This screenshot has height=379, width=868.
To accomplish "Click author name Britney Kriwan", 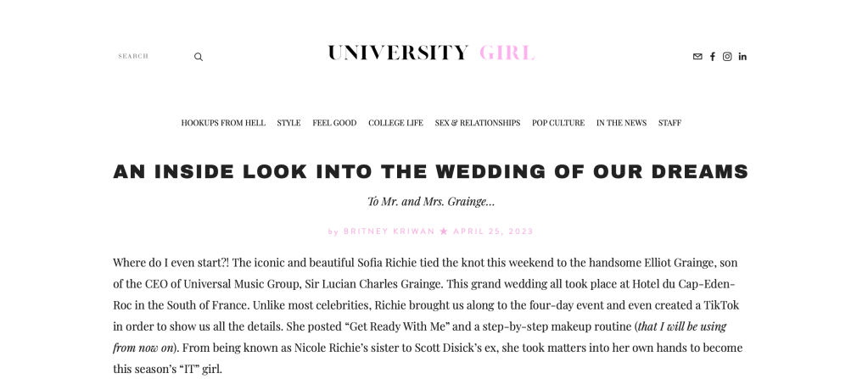I will tap(389, 231).
